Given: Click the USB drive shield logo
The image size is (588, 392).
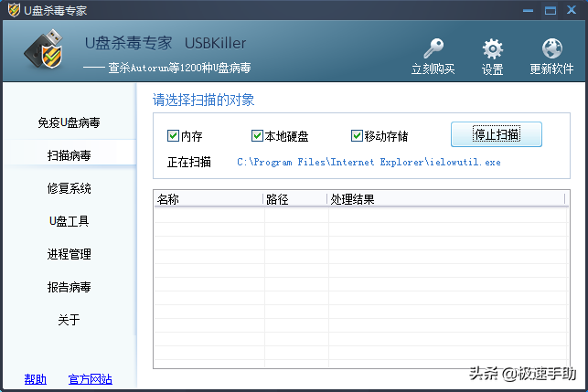Looking at the screenshot, I should click(44, 49).
